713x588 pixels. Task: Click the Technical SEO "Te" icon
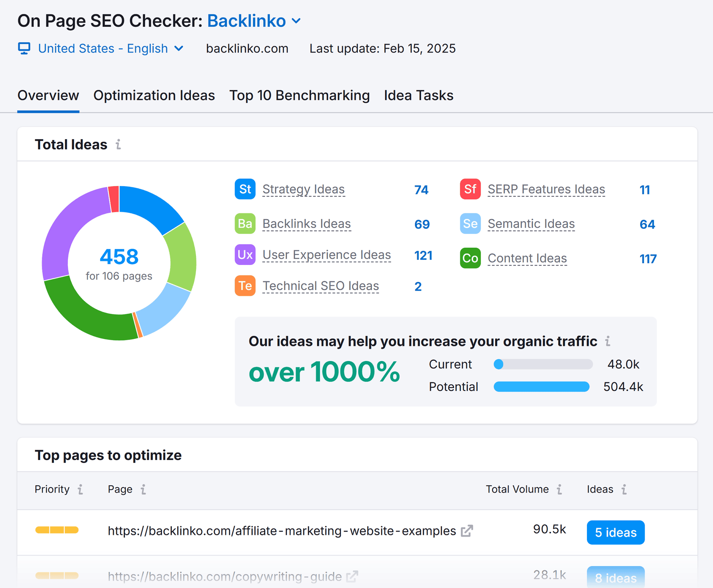click(245, 286)
